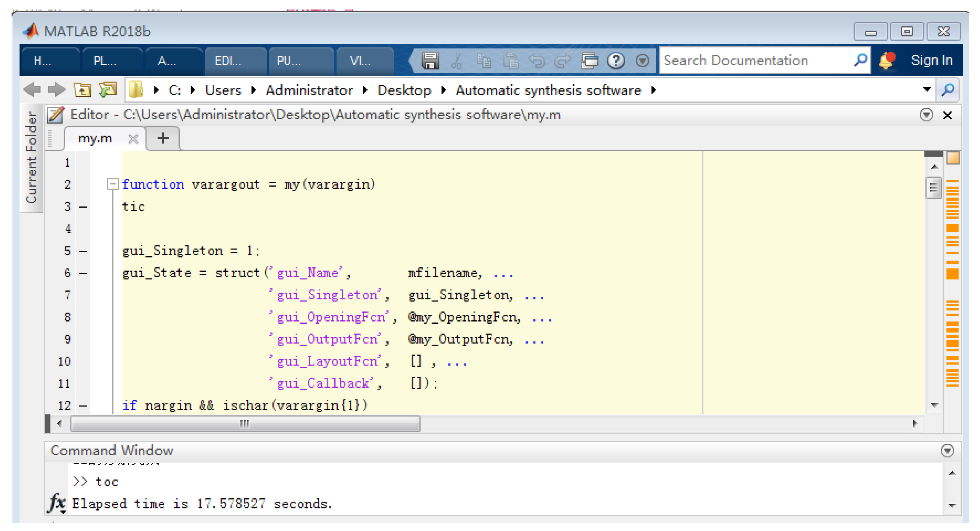
Task: Collapse the function code fold at line 2
Action: click(112, 185)
